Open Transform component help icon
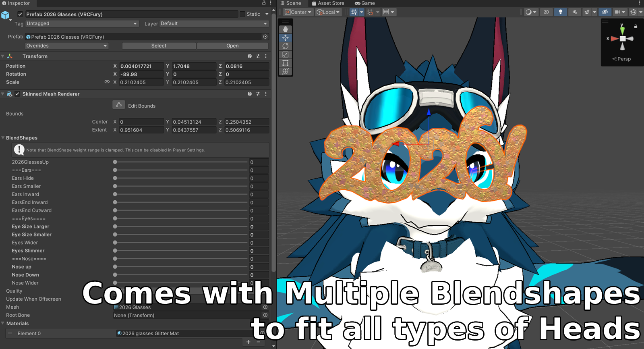644x349 pixels. click(250, 56)
